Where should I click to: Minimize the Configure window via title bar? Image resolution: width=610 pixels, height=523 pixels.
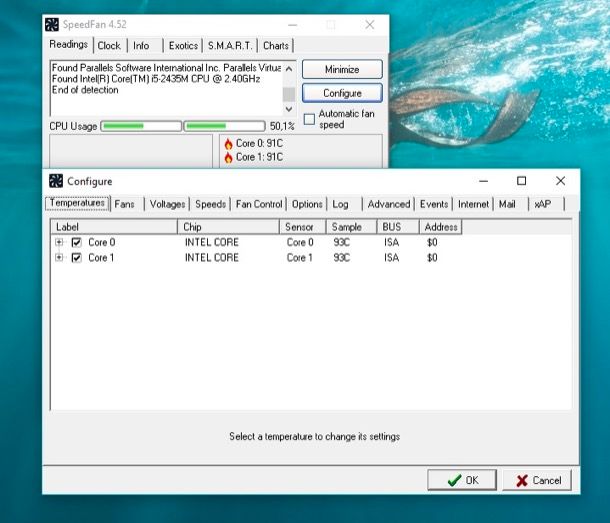pos(484,181)
